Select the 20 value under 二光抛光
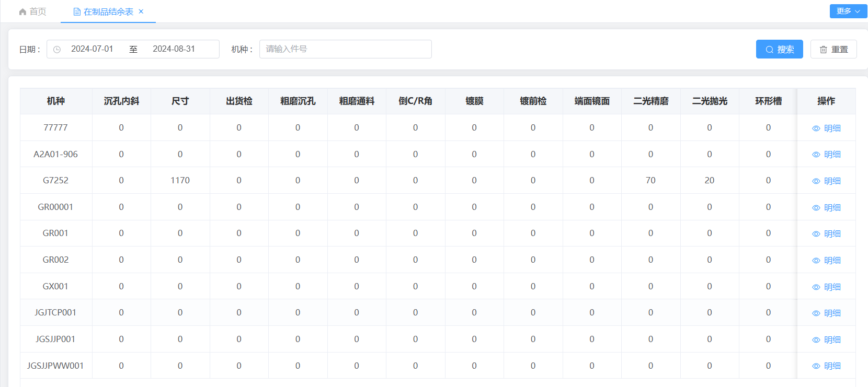This screenshot has height=387, width=868. (x=710, y=180)
